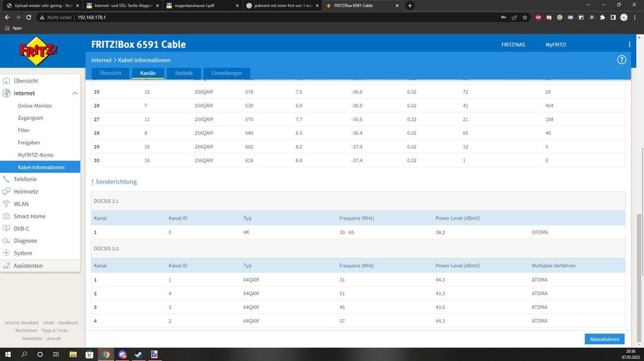Switch to the Statistik tab
The height and width of the screenshot is (361, 644).
pyautogui.click(x=184, y=73)
